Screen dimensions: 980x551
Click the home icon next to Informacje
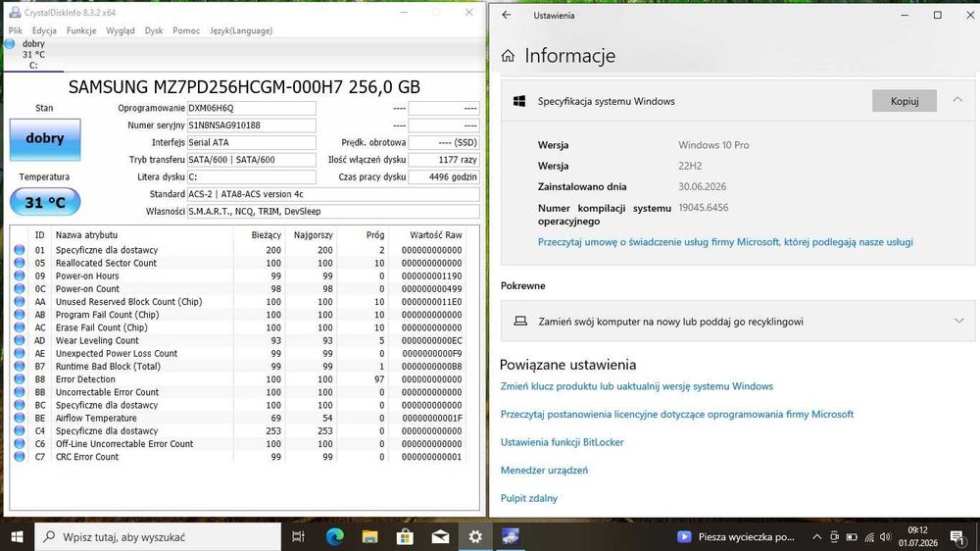(x=508, y=56)
